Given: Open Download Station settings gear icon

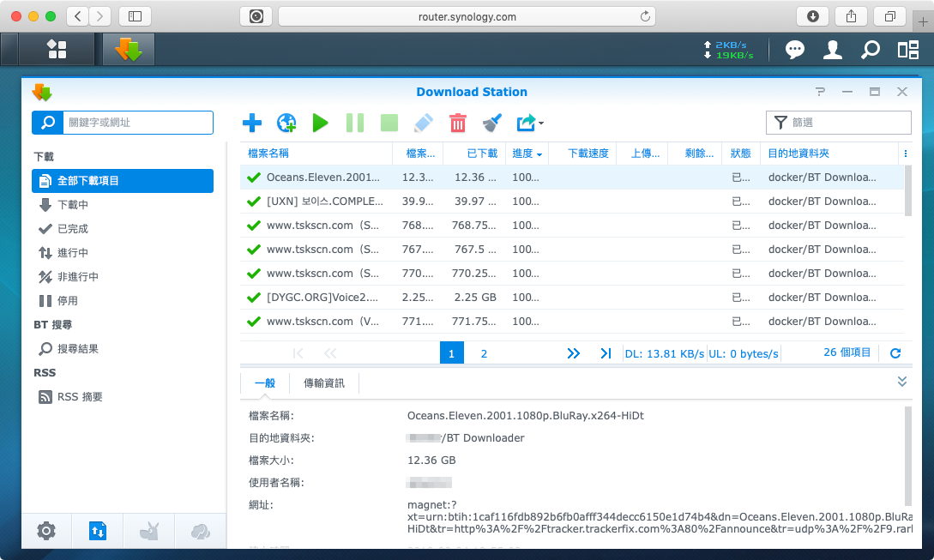Looking at the screenshot, I should (x=46, y=531).
